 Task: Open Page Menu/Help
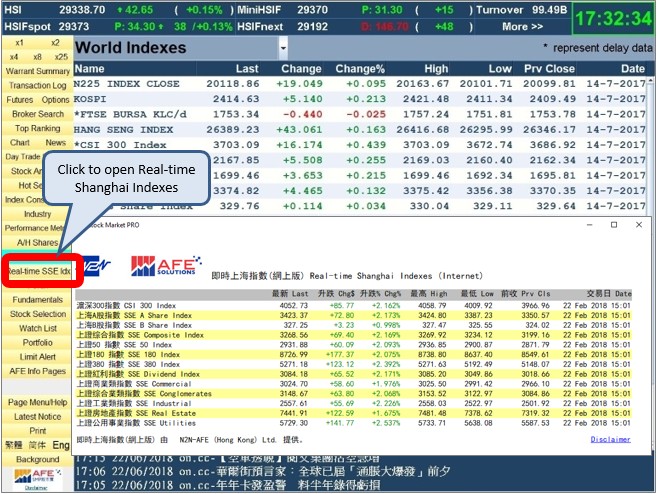point(37,402)
